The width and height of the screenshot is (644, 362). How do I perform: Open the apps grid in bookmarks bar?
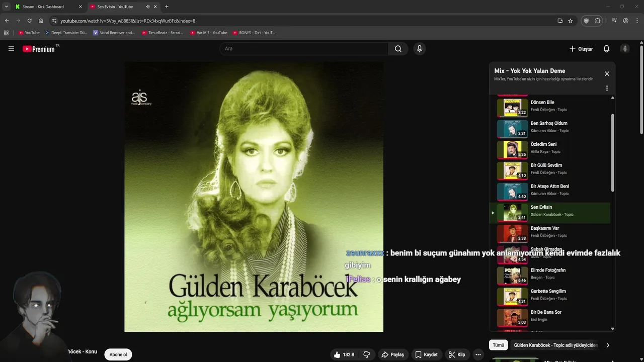[6, 33]
